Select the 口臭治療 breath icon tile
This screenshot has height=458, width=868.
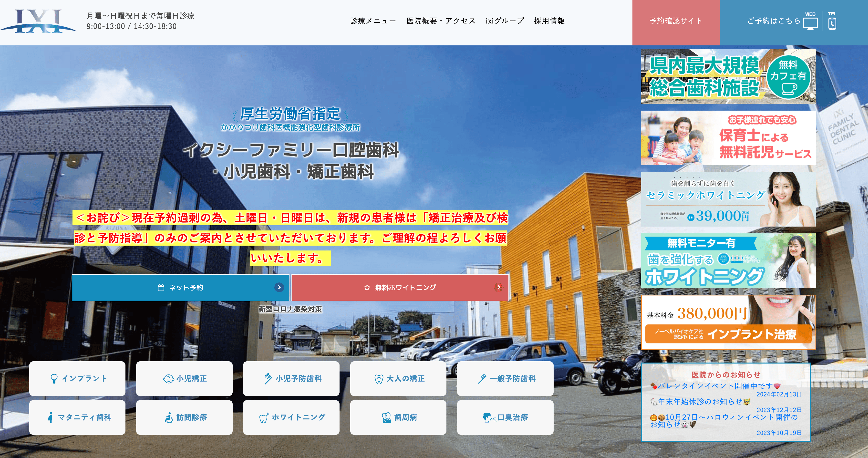pos(505,417)
